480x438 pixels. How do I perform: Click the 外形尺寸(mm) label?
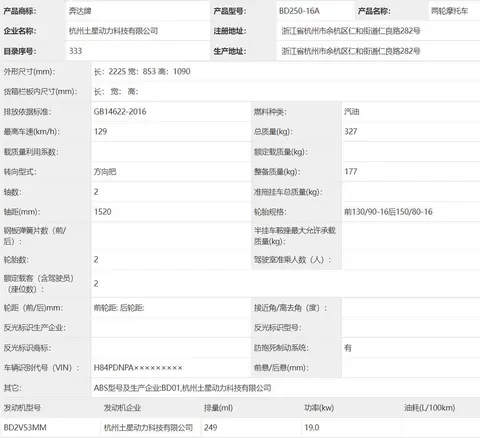click(29, 71)
